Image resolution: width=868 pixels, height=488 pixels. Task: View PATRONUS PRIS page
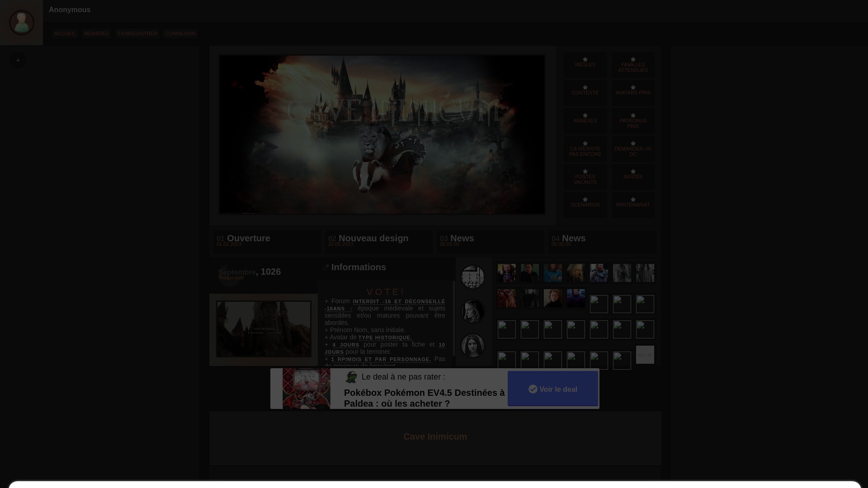pos(633,121)
